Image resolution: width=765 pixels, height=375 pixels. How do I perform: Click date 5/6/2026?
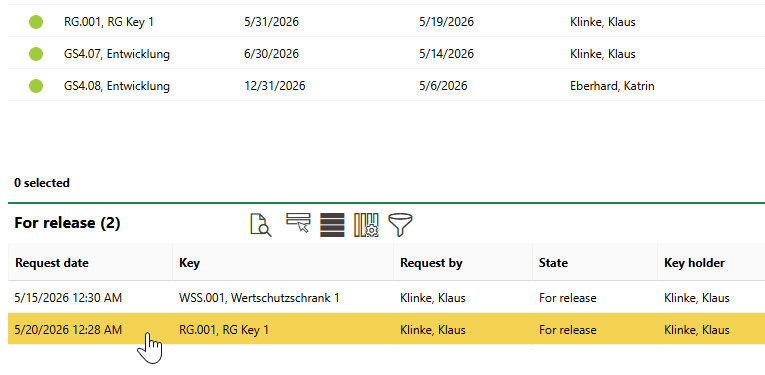[x=443, y=86]
